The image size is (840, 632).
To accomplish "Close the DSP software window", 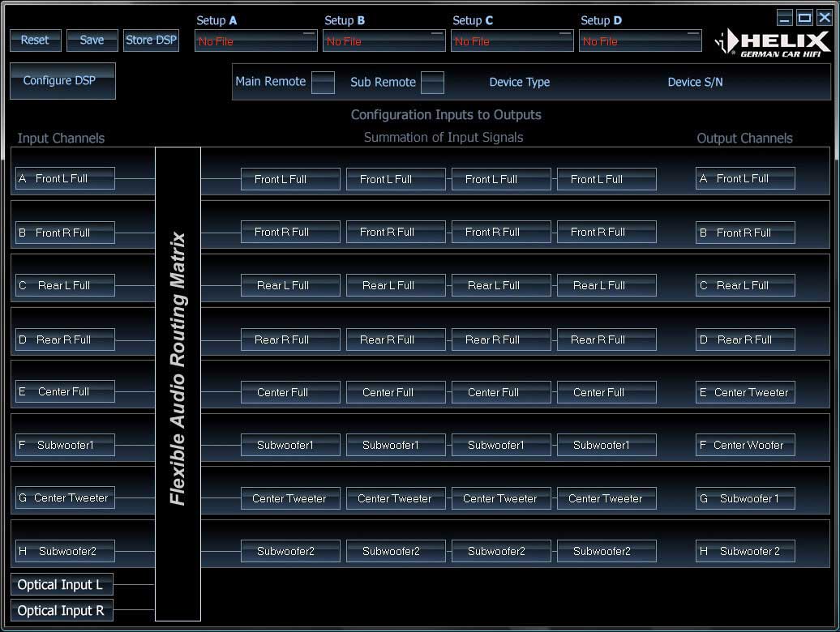I will [x=824, y=18].
